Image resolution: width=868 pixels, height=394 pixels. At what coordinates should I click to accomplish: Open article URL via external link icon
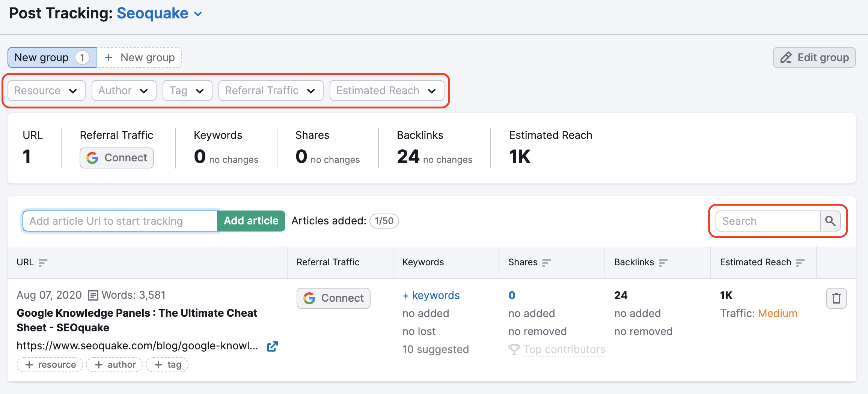(x=272, y=346)
